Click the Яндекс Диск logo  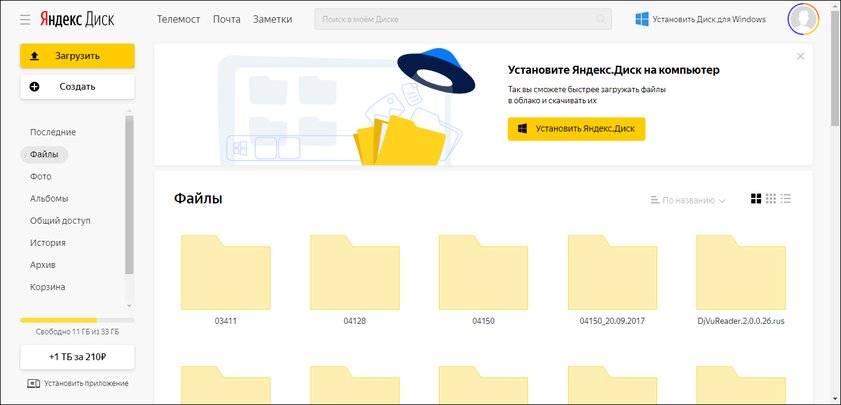77,20
